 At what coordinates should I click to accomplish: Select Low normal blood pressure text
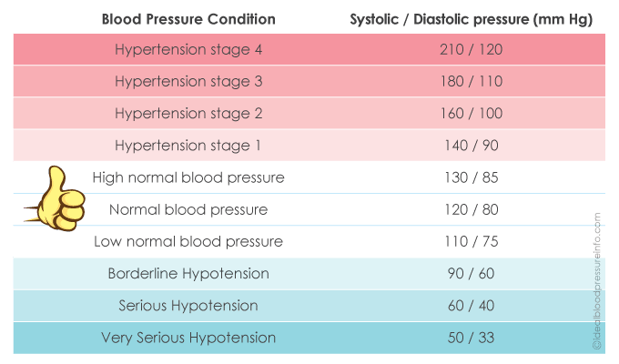pos(188,241)
